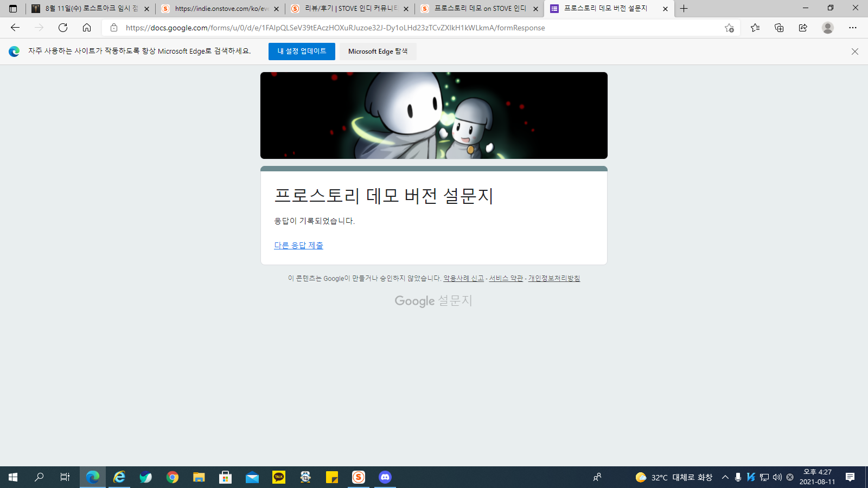Switch to 리뷰/후기 STOVE 인디 tab
This screenshot has width=868, height=488.
[347, 9]
